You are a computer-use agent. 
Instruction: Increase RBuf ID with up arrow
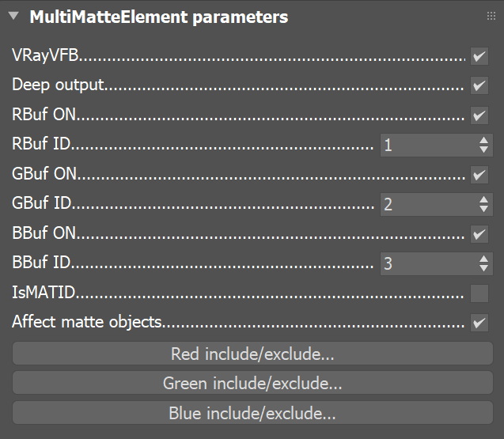tap(483, 141)
